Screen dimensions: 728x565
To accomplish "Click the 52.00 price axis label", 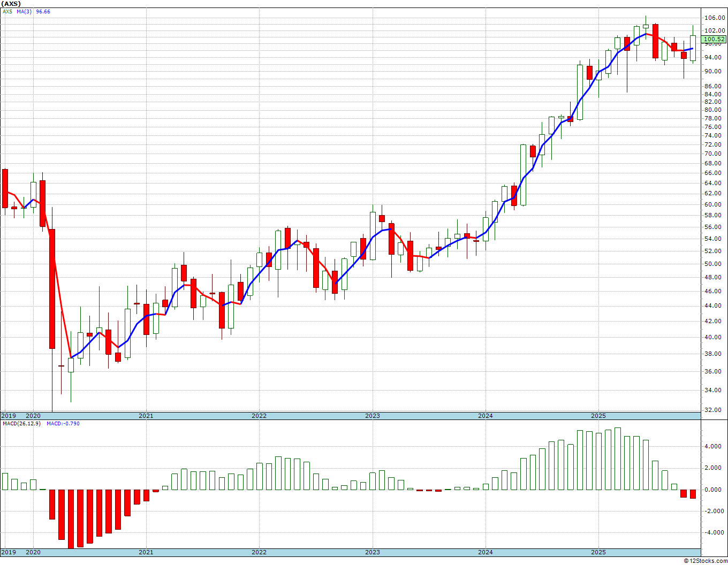I will (x=715, y=251).
